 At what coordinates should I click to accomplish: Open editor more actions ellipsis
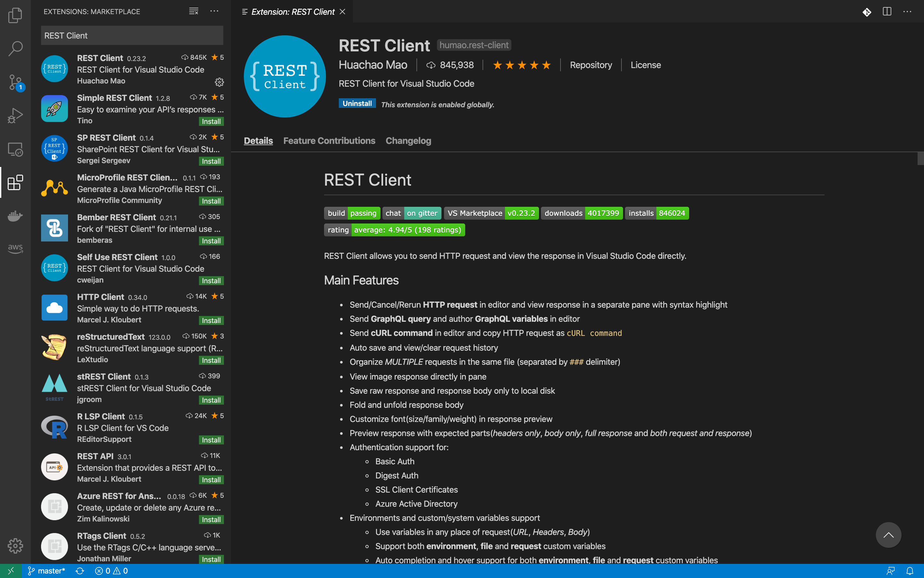click(x=907, y=12)
